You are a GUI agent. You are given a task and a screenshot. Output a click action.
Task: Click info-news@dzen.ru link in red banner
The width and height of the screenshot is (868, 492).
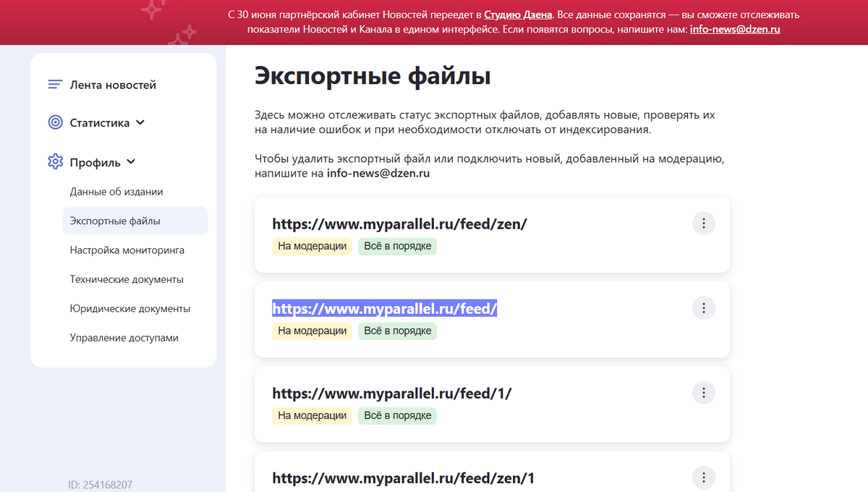pyautogui.click(x=735, y=29)
